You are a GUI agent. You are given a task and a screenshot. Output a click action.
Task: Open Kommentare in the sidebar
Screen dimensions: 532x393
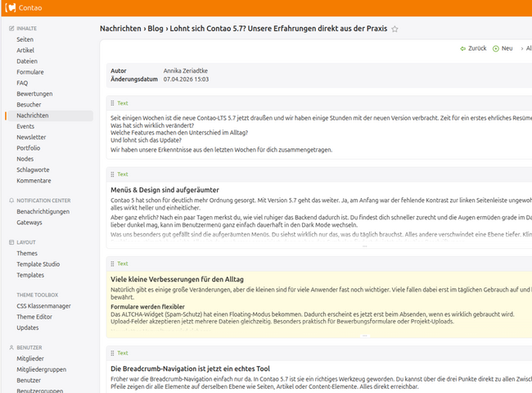coord(34,181)
